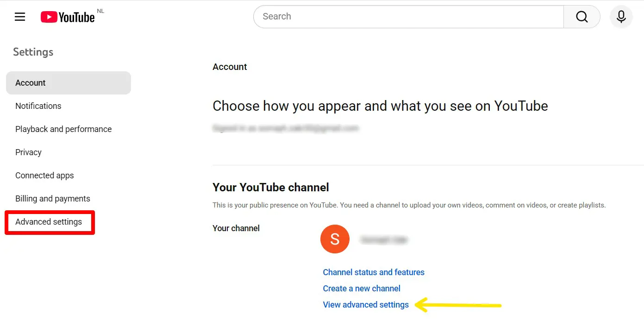Start voice search with the microphone icon
Viewport: 644px width, 321px height.
[x=621, y=17]
